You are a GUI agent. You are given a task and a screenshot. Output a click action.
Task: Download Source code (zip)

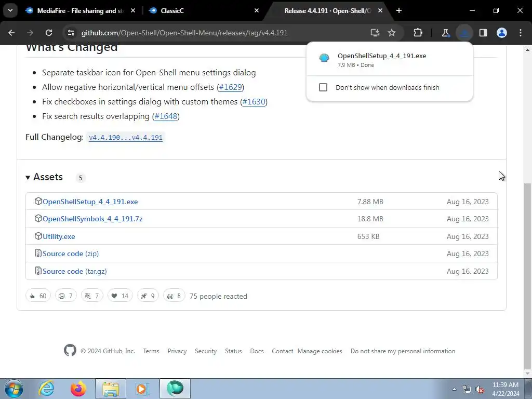pyautogui.click(x=71, y=254)
